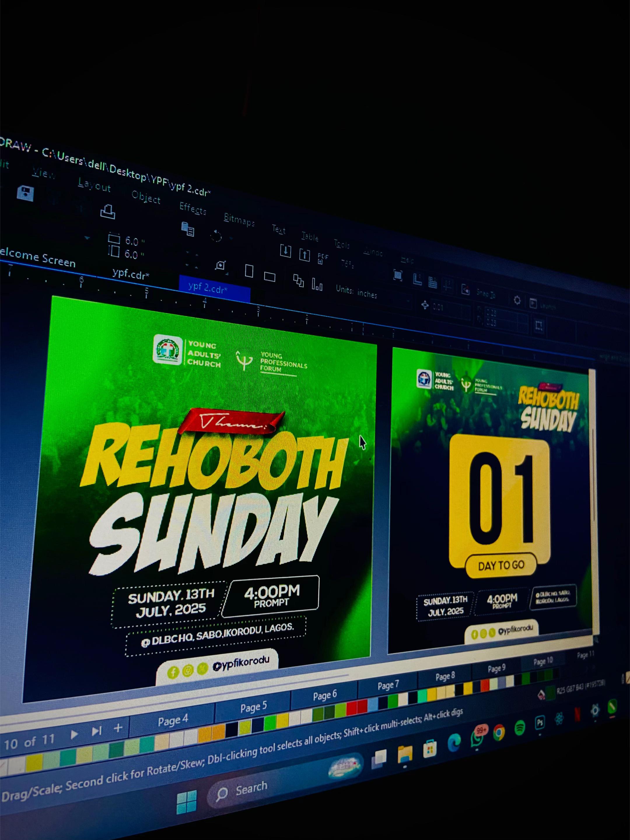Go to the Page 6 tab
Viewport: 630px width, 840px height.
[325, 695]
